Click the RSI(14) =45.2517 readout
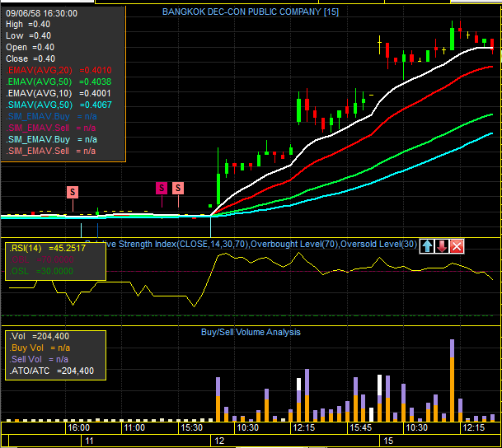The height and width of the screenshot is (448, 502). pyautogui.click(x=47, y=248)
